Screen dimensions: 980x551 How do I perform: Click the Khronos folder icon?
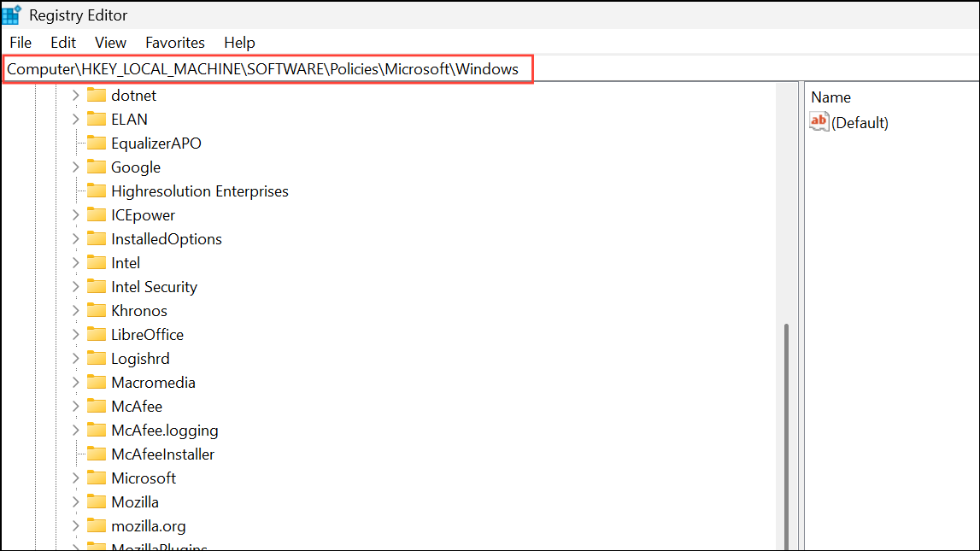click(x=97, y=310)
